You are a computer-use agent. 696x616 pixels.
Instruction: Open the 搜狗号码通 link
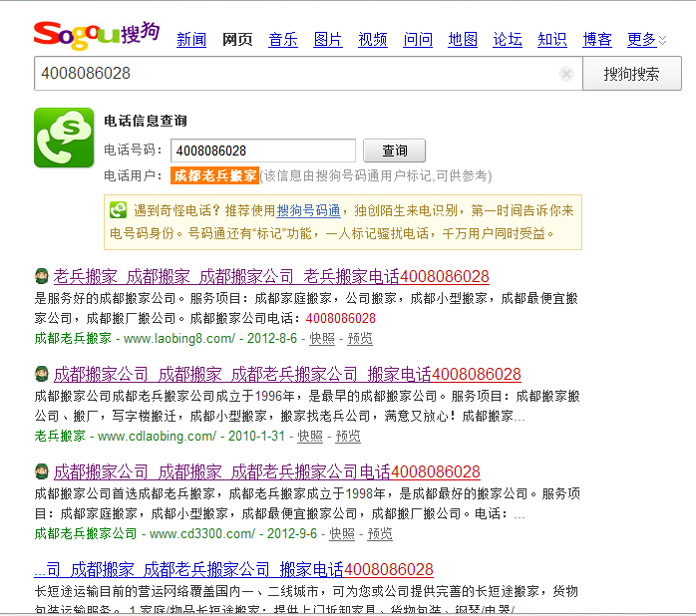(308, 210)
